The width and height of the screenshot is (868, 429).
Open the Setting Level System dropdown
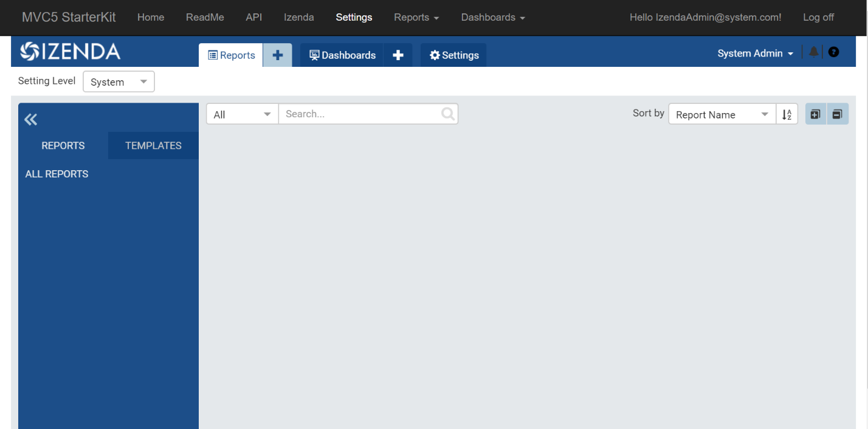point(119,82)
